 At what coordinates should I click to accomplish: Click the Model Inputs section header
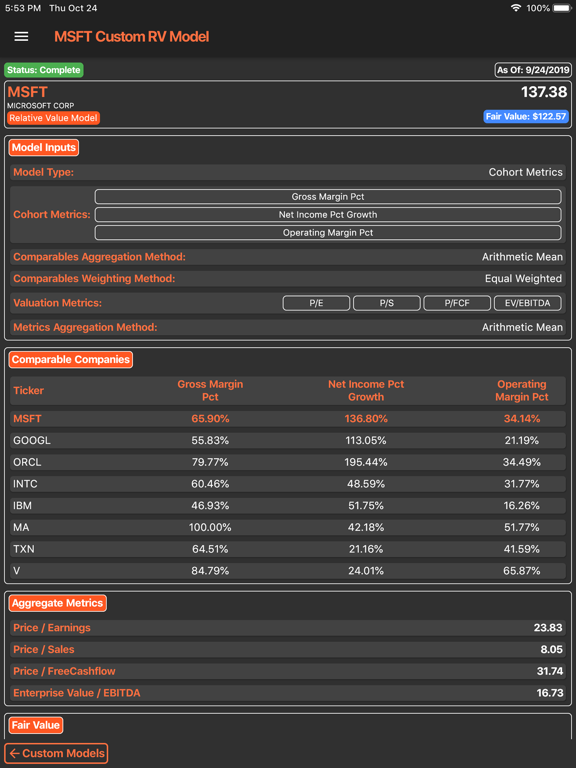point(44,147)
